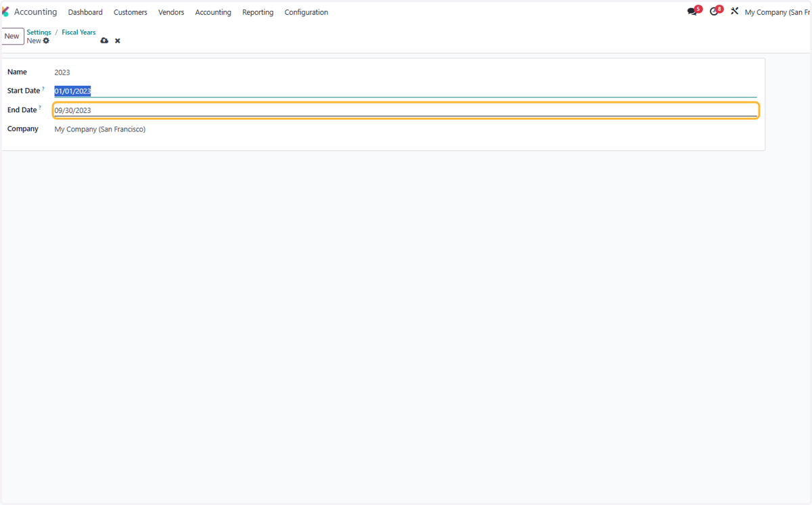
Task: Open the Company field dropdown
Action: [405, 129]
